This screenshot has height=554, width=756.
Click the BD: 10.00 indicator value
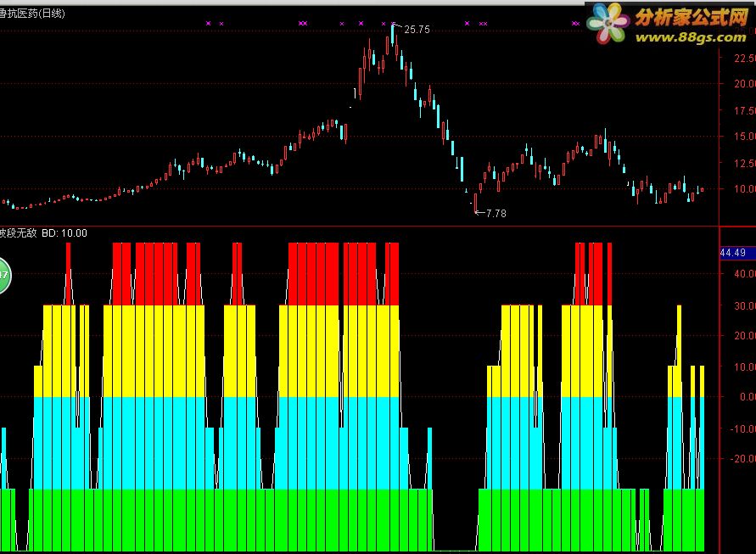[x=64, y=233]
